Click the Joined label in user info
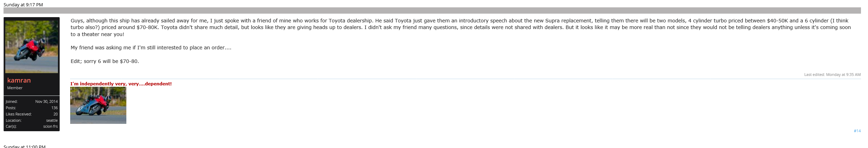Screen dimensions: 868x148 click(12, 101)
